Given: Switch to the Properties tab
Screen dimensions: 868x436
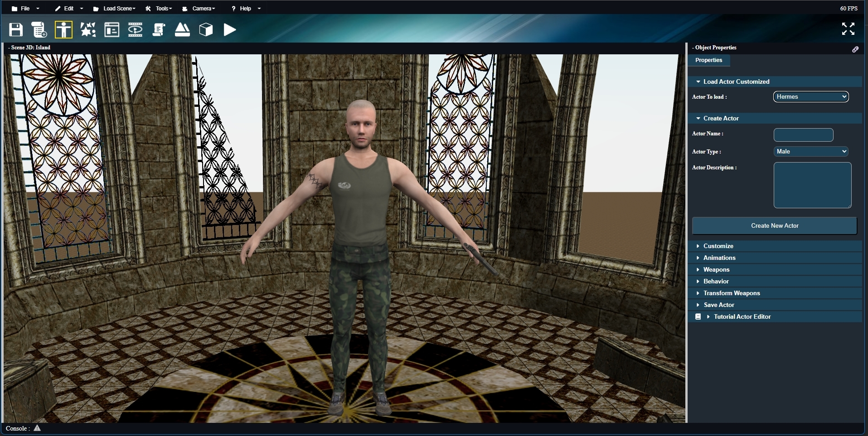Looking at the screenshot, I should (x=708, y=60).
